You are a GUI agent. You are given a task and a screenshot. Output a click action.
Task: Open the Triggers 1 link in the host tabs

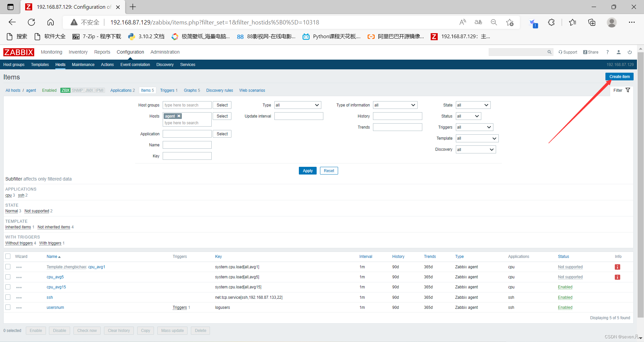pyautogui.click(x=169, y=90)
